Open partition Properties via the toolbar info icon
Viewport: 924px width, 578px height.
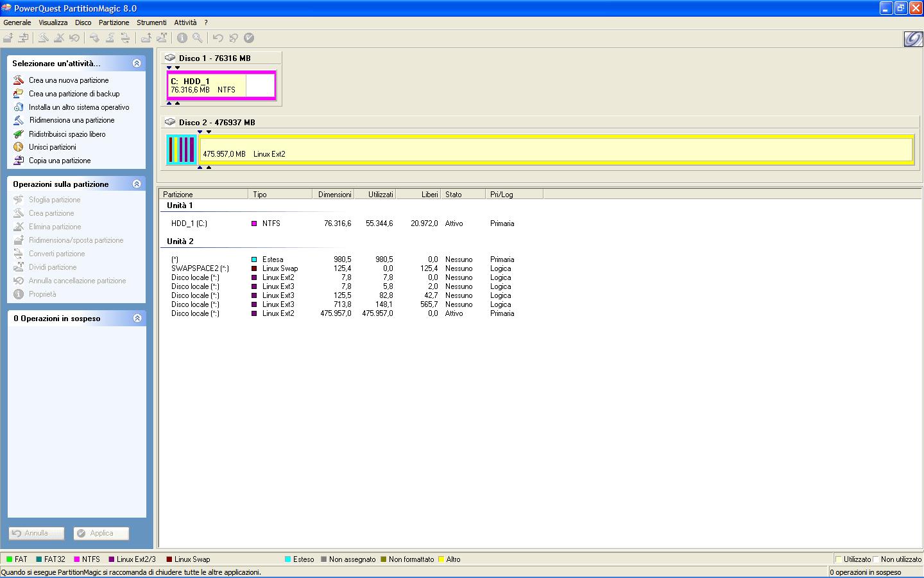click(182, 38)
